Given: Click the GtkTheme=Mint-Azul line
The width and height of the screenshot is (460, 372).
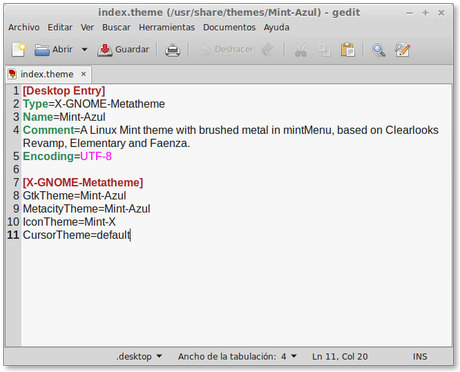Looking at the screenshot, I should click(x=74, y=195).
